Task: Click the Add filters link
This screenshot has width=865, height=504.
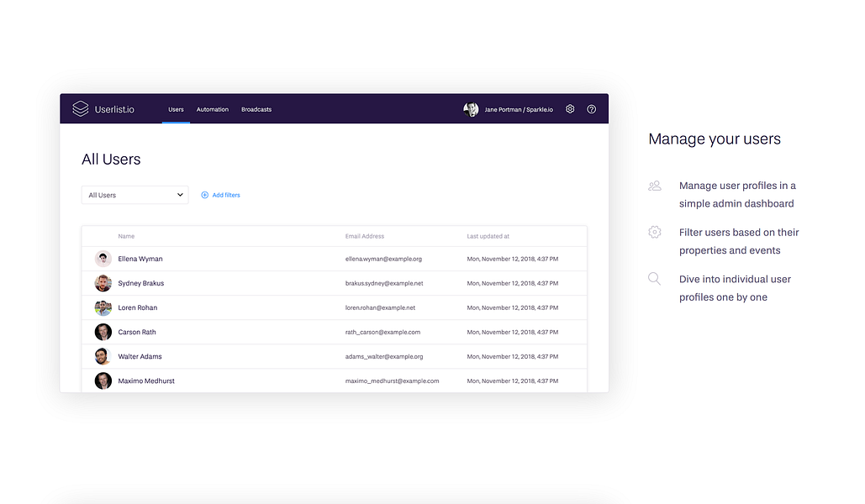Action: click(x=226, y=195)
